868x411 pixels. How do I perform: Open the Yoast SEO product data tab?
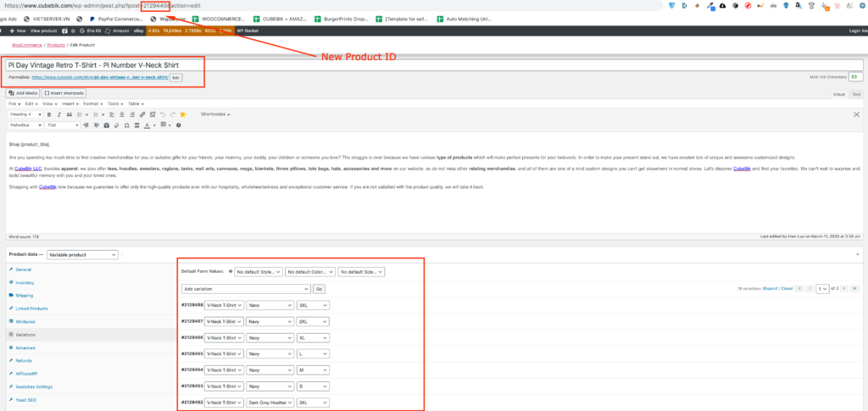(26, 399)
